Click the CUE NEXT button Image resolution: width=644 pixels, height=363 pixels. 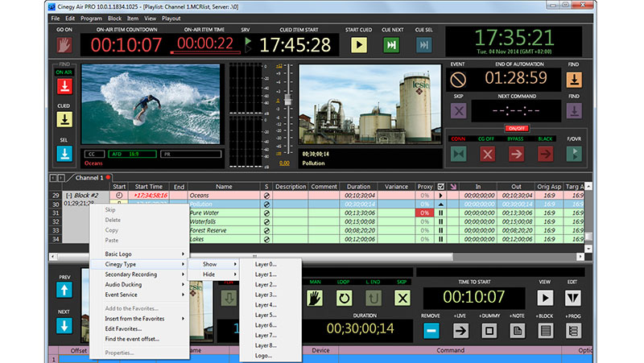tap(391, 45)
